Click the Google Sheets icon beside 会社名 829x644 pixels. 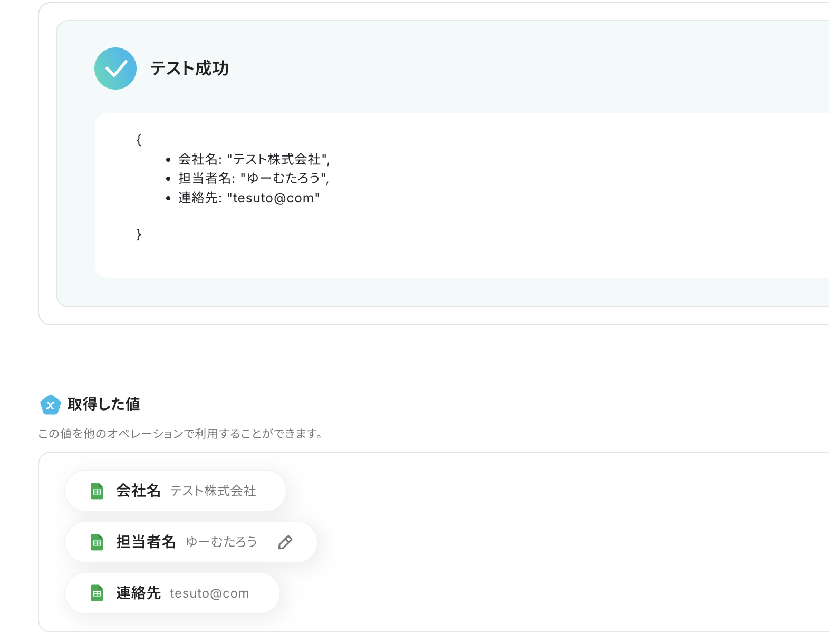[97, 491]
